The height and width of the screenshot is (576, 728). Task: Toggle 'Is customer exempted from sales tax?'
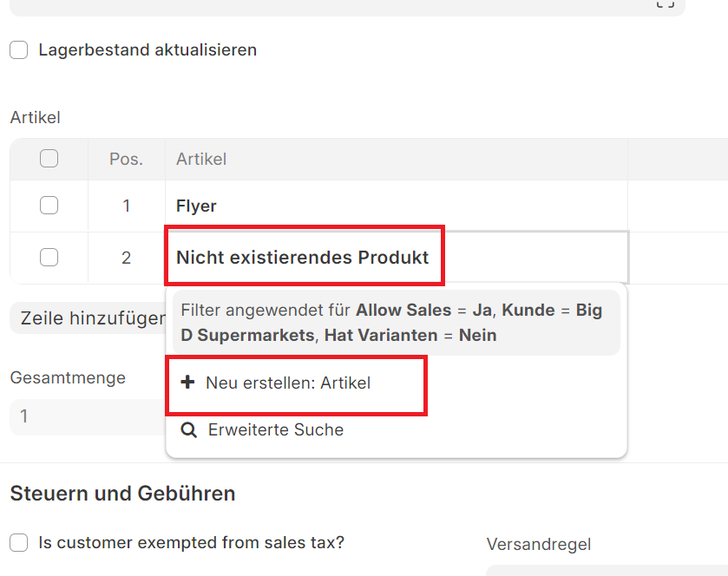point(19,543)
